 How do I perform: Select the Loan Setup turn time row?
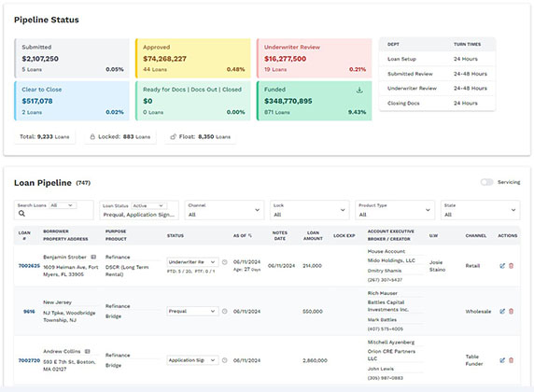point(437,59)
